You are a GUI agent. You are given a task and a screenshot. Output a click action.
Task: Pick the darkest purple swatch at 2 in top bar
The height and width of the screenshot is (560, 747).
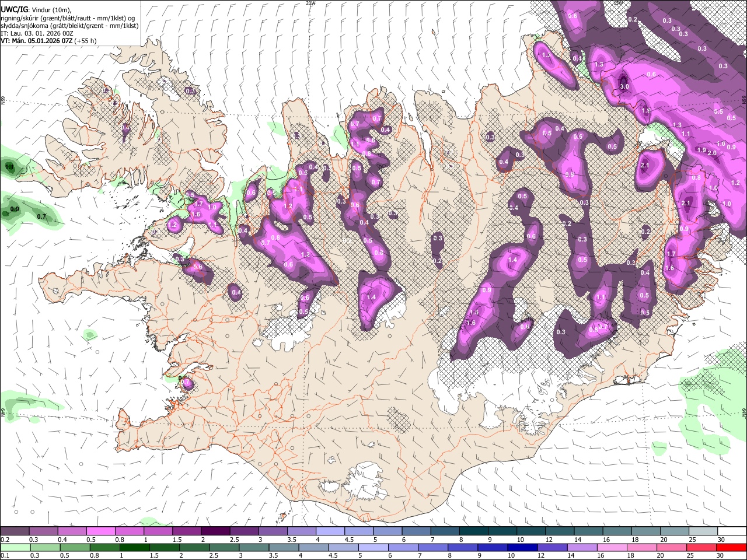(215, 531)
